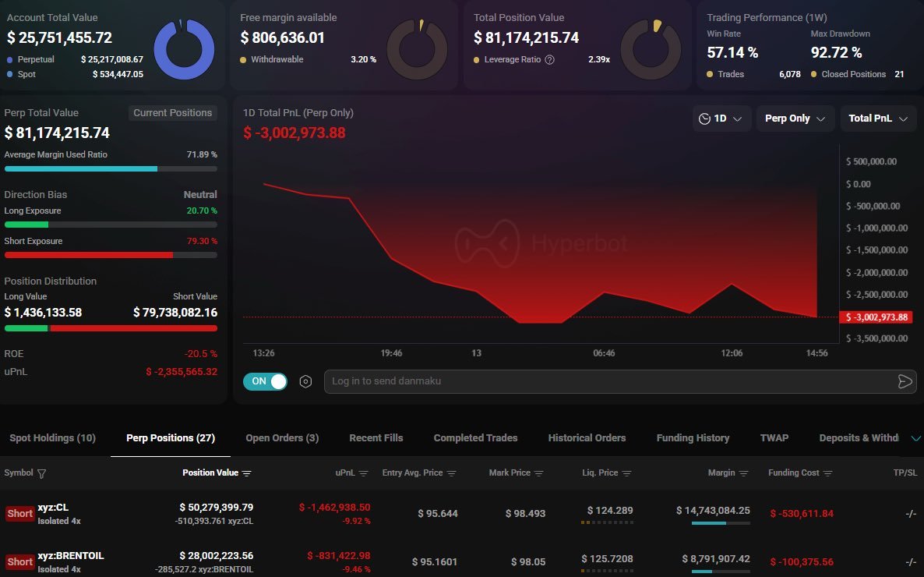The height and width of the screenshot is (577, 924).
Task: Select the xyz:BRENTOIL position symbol
Action: (70, 556)
